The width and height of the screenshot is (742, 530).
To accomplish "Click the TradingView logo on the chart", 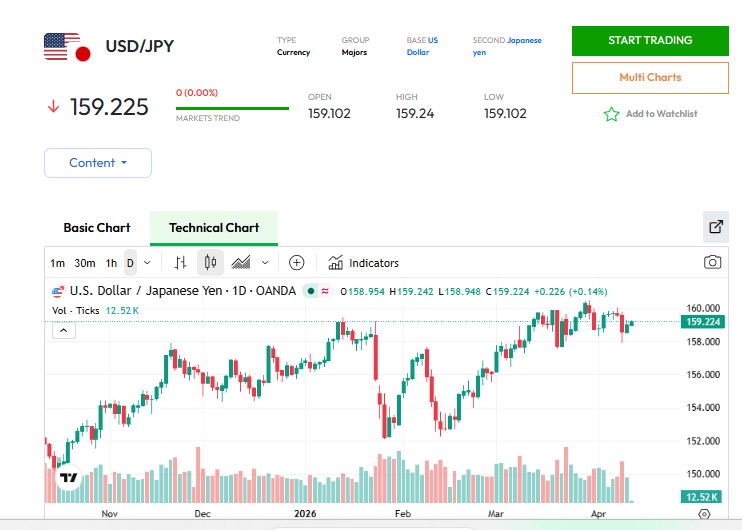I will tap(68, 478).
